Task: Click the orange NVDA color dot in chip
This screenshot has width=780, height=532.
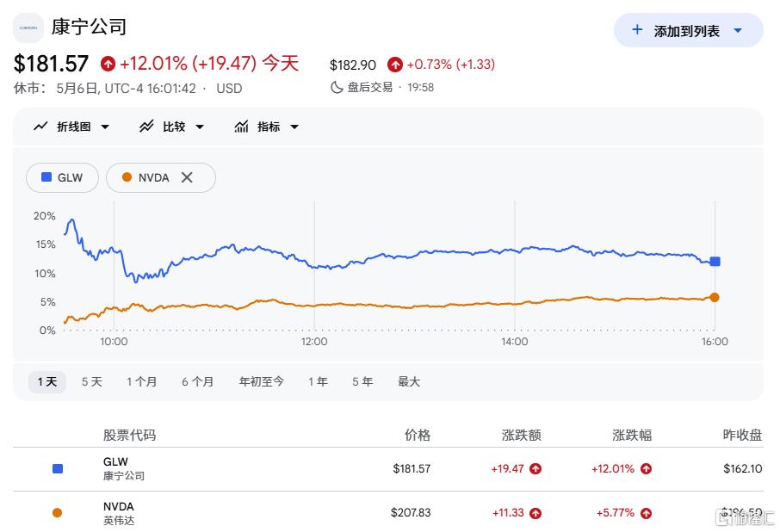Action: click(x=127, y=177)
